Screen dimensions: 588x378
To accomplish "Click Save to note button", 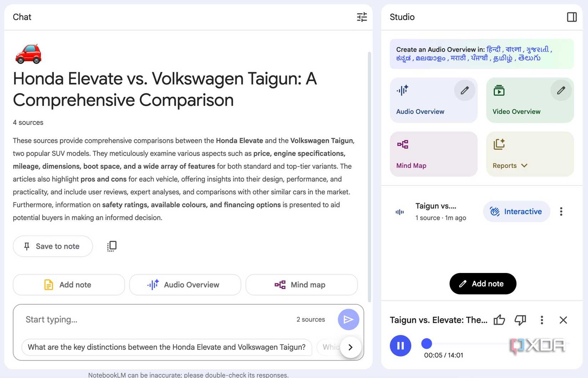I will click(x=53, y=246).
